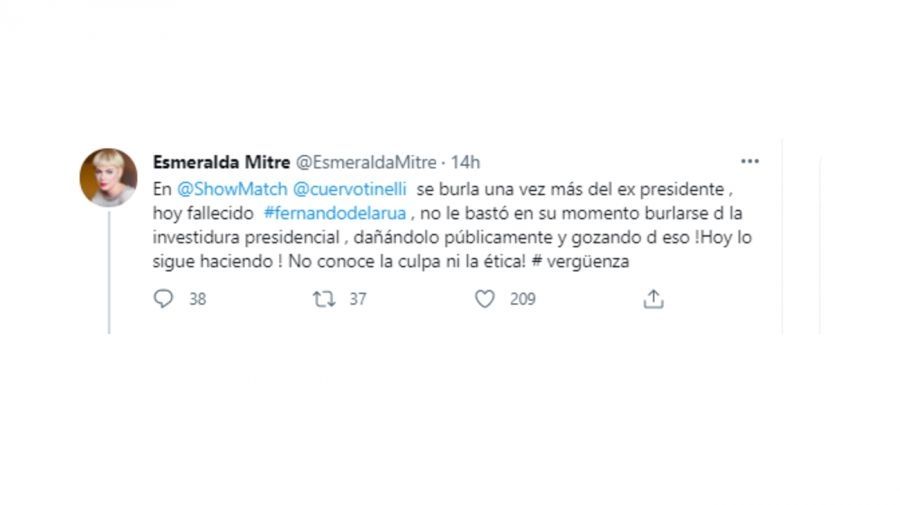Click the thread line below the avatar
The height and width of the screenshot is (505, 900).
109,270
